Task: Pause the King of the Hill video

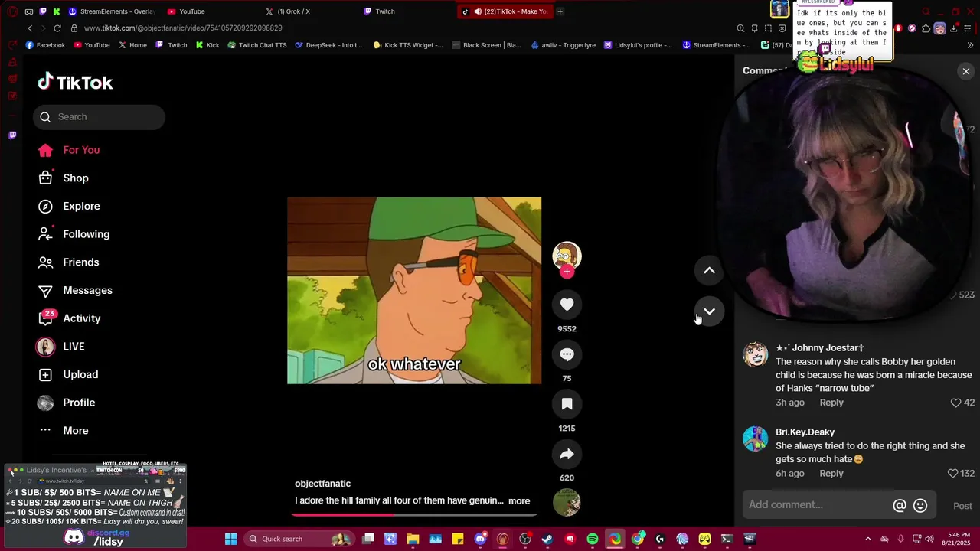Action: click(414, 291)
